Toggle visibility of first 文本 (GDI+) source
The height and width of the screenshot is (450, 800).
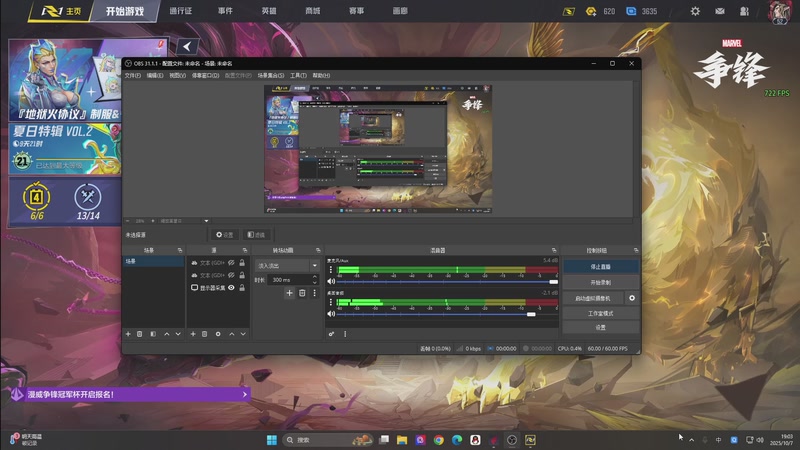pyautogui.click(x=231, y=262)
